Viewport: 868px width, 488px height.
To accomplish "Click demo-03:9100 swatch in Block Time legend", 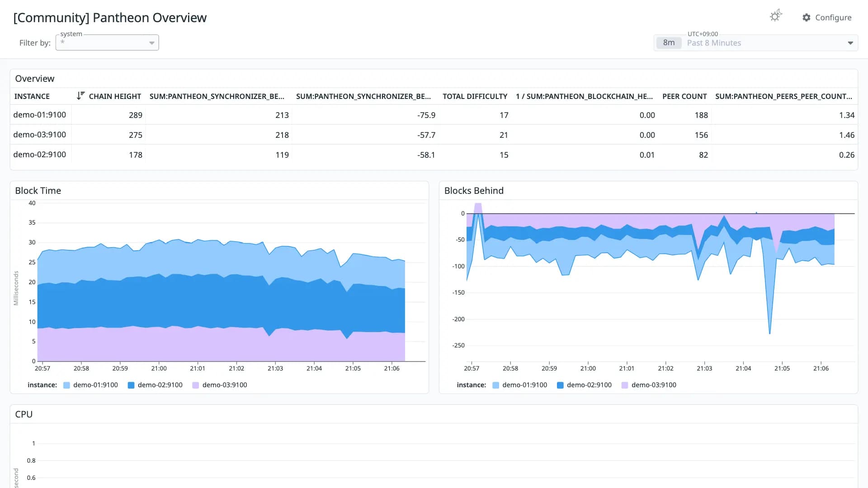I will tap(196, 385).
